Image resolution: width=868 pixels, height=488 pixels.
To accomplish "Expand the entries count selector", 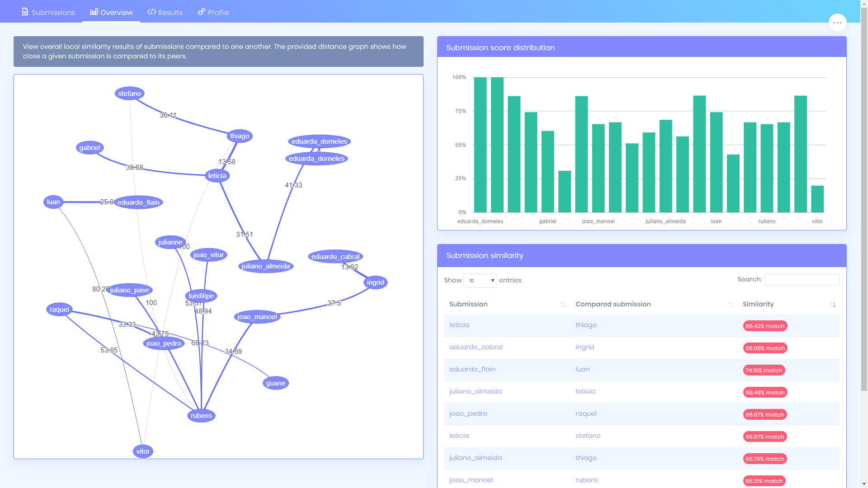I will point(480,280).
